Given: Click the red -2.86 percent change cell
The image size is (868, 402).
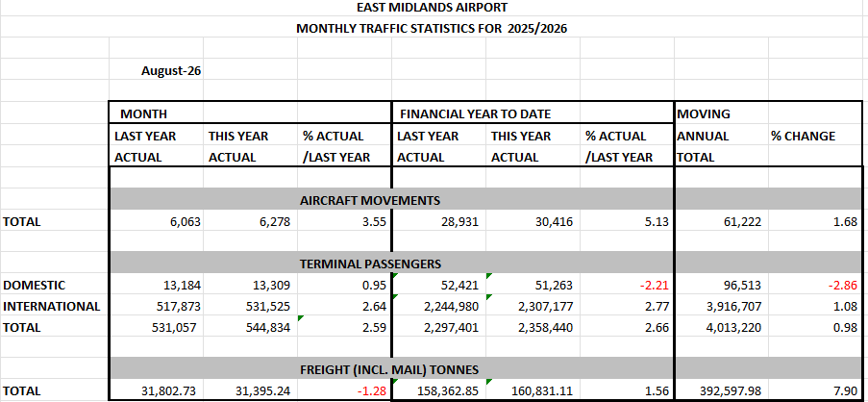Looking at the screenshot, I should 844,286.
